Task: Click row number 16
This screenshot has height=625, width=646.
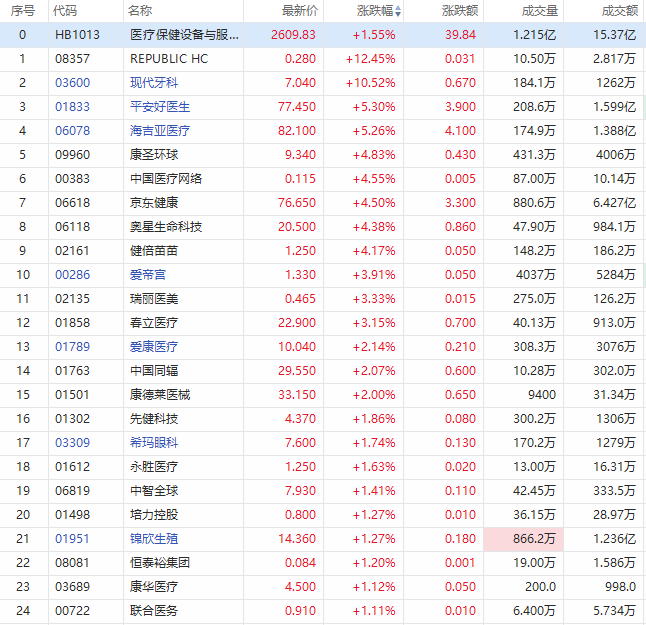Action: click(x=23, y=419)
